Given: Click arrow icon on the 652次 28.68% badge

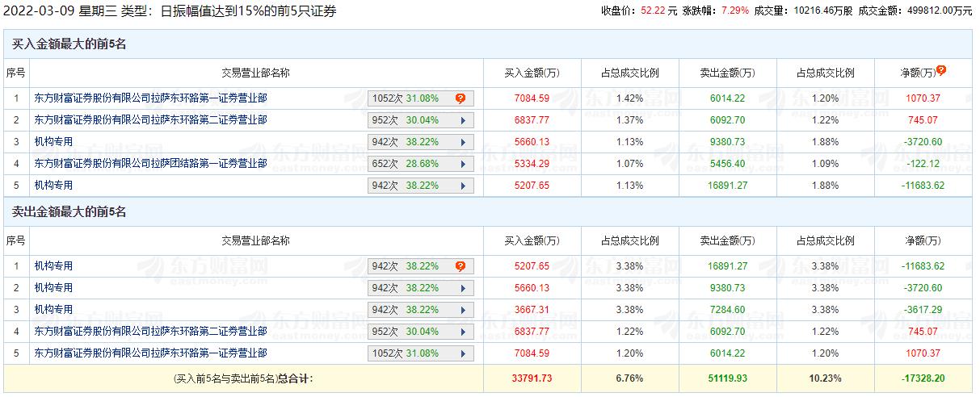Looking at the screenshot, I should [462, 164].
